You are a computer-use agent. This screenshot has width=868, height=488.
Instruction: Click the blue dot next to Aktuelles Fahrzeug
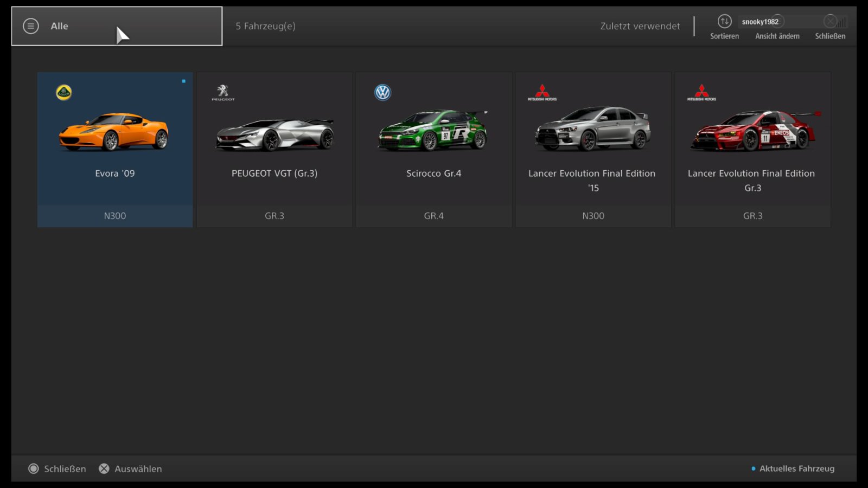pos(754,468)
